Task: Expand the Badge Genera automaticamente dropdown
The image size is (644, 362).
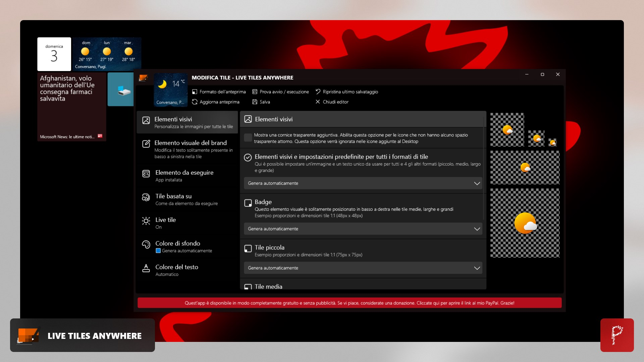Action: coord(363,229)
